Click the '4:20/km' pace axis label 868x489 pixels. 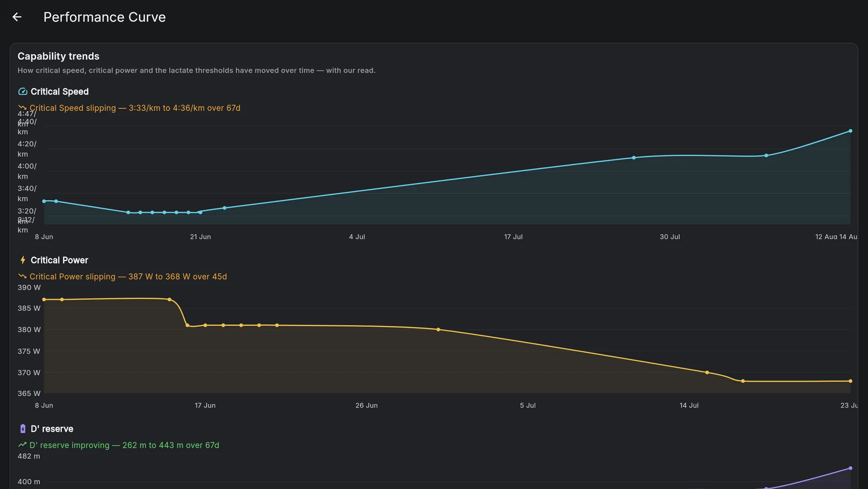coord(27,149)
